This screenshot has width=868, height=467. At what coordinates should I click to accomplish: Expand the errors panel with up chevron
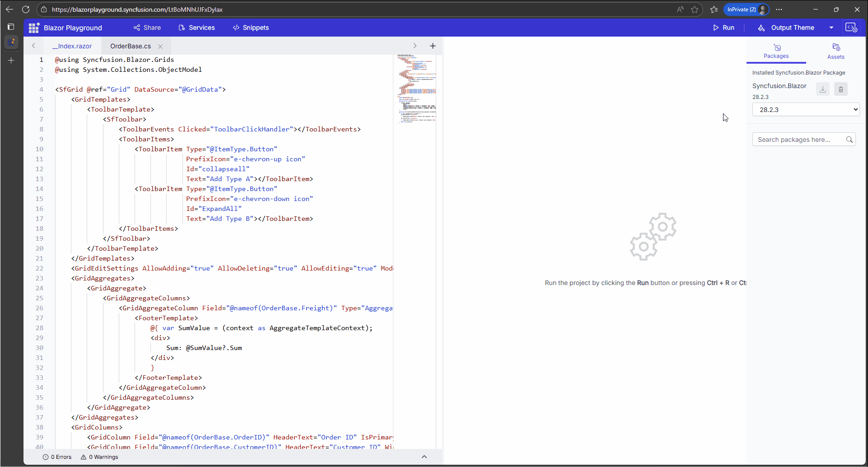(x=424, y=457)
